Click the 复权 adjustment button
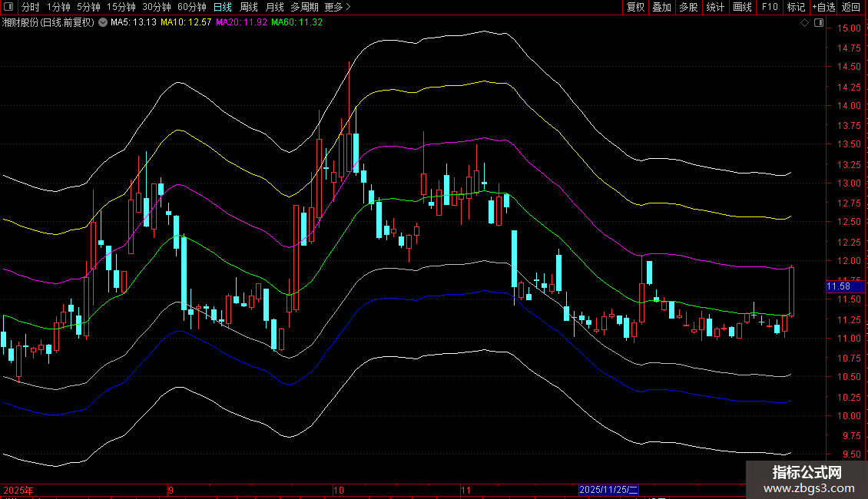868x499 pixels. (635, 7)
